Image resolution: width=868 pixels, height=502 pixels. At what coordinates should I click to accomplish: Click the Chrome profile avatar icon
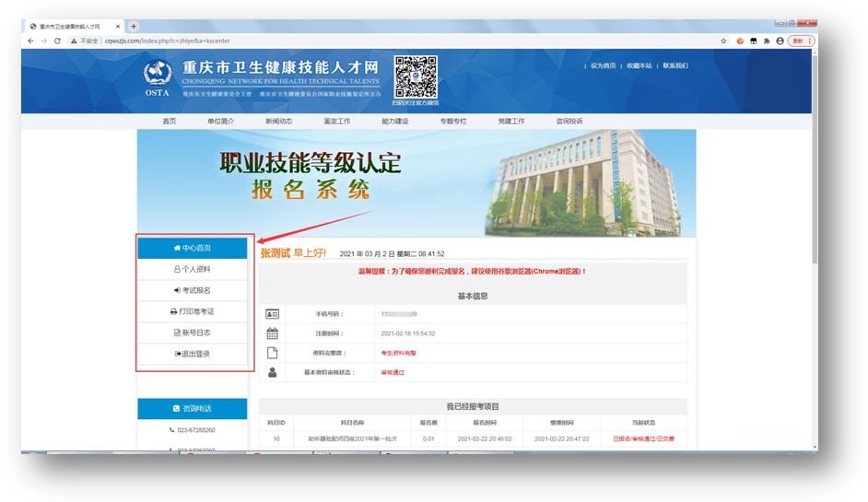pyautogui.click(x=780, y=41)
